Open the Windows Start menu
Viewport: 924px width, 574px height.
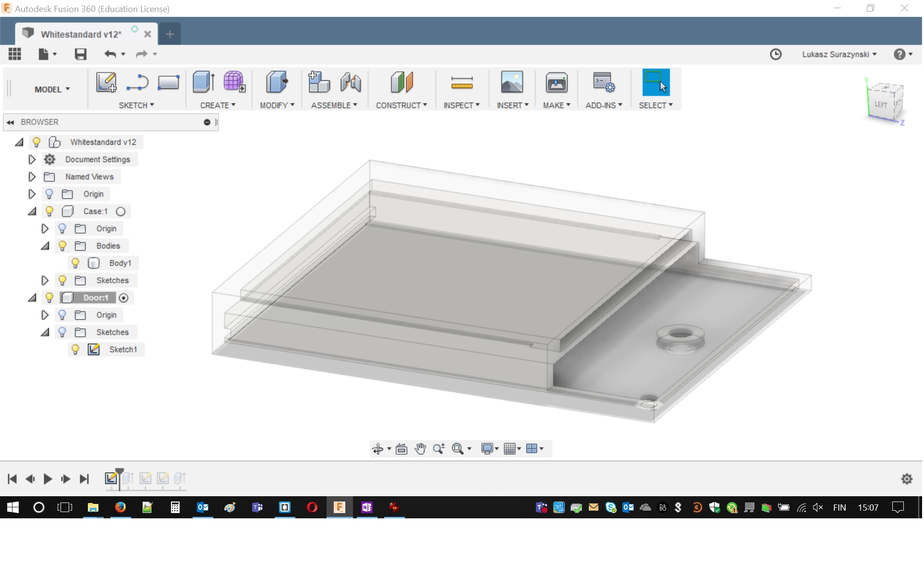point(13,508)
